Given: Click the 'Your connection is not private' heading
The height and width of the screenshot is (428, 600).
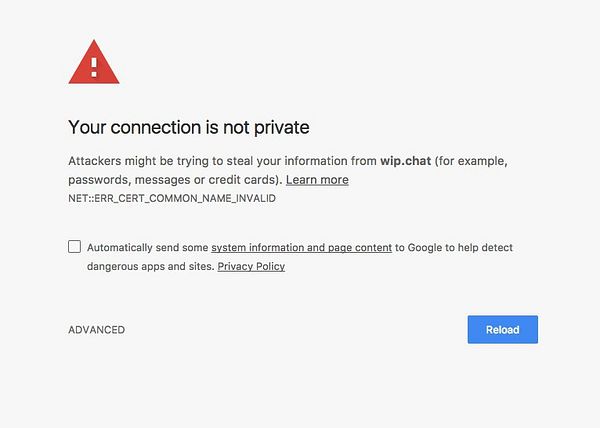Looking at the screenshot, I should [x=189, y=127].
